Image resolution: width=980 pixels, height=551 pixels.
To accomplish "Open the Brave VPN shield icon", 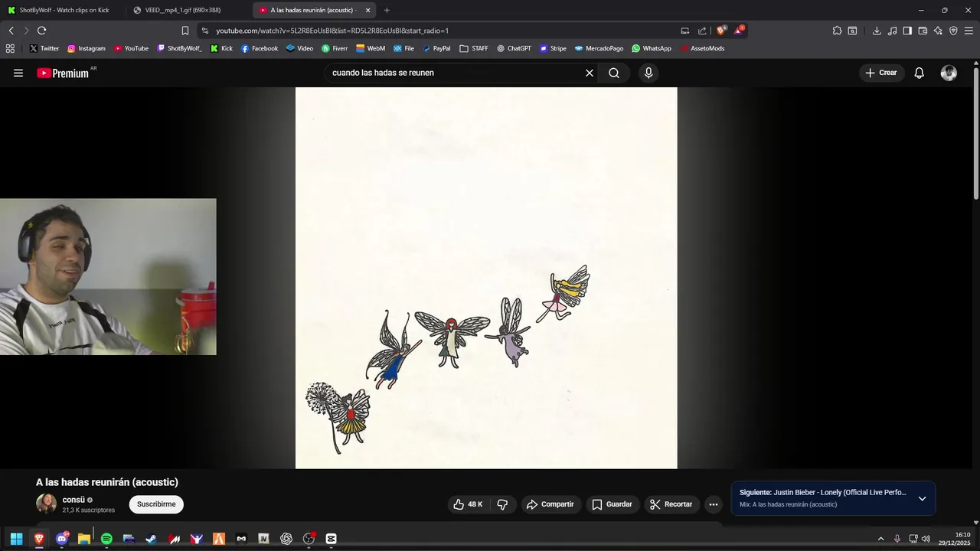I will click(953, 31).
